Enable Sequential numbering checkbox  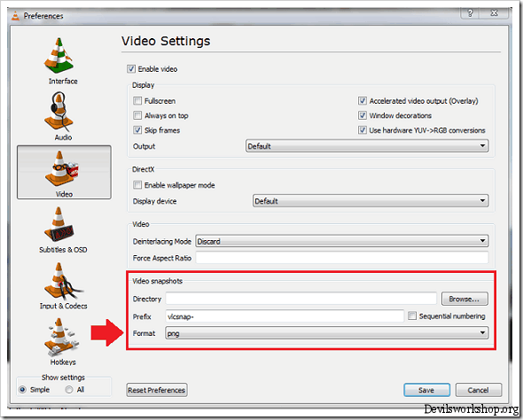point(412,315)
